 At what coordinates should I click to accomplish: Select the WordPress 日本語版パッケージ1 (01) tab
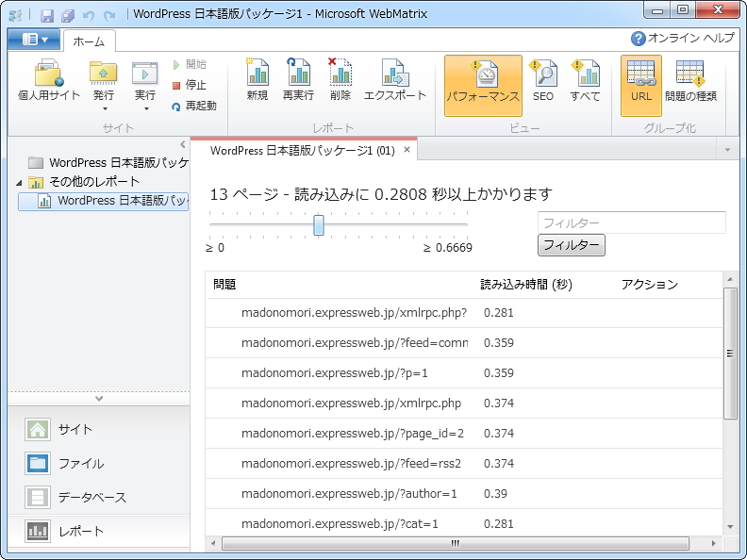coord(303,151)
